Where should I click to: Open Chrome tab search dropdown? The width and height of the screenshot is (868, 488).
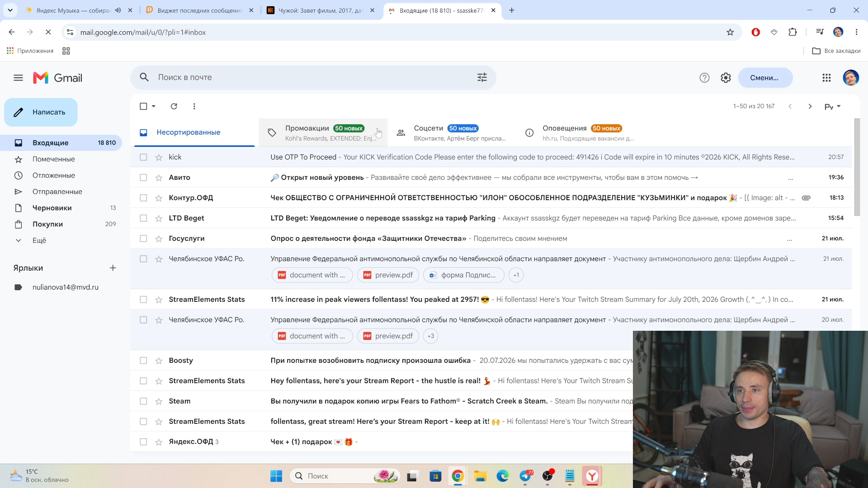(10, 10)
